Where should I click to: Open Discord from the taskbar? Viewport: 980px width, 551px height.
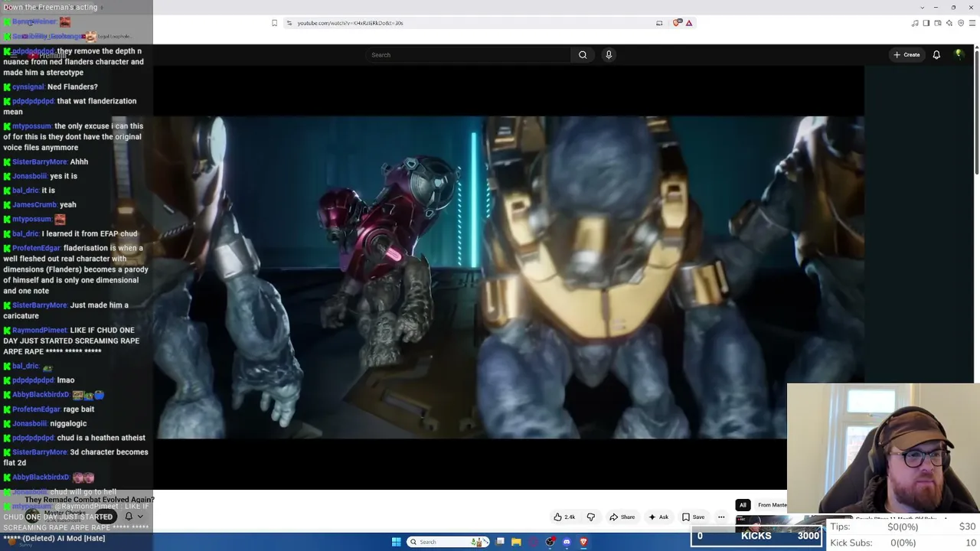tap(567, 542)
